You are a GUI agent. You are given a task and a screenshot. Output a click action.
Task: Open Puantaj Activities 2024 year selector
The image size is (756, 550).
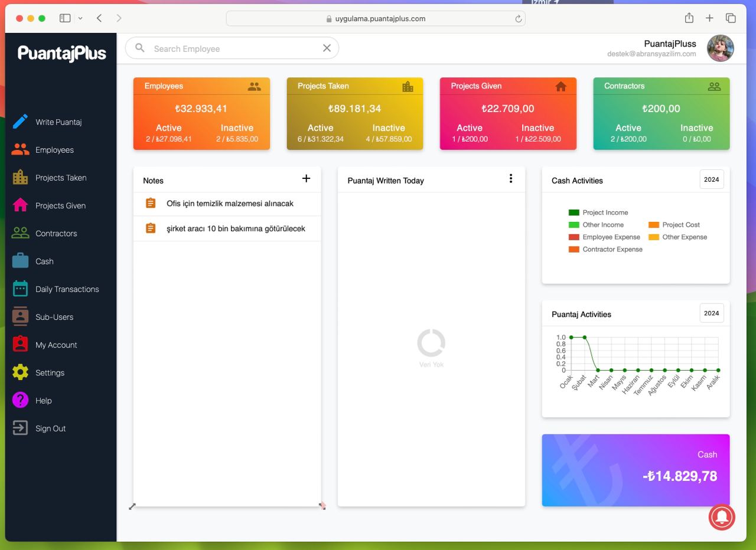[712, 313]
